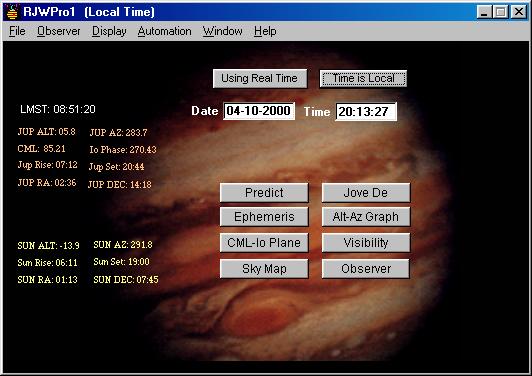
Task: Click the Time input field
Action: click(x=366, y=112)
